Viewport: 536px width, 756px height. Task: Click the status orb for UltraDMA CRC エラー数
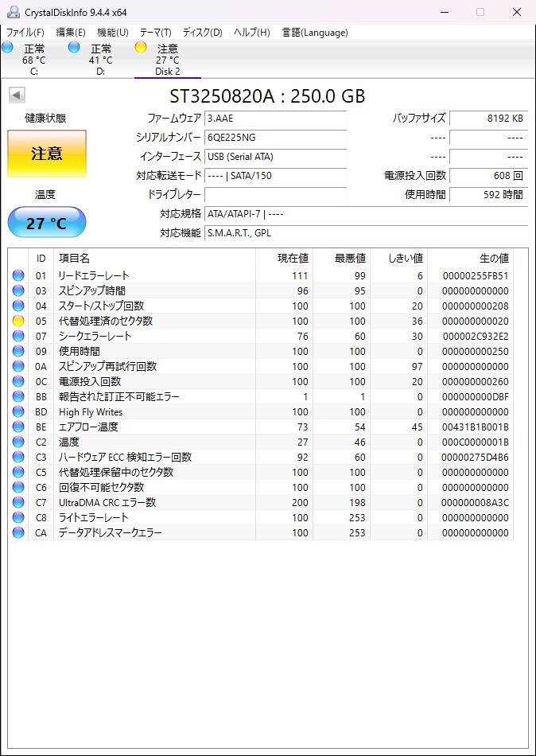(18, 503)
